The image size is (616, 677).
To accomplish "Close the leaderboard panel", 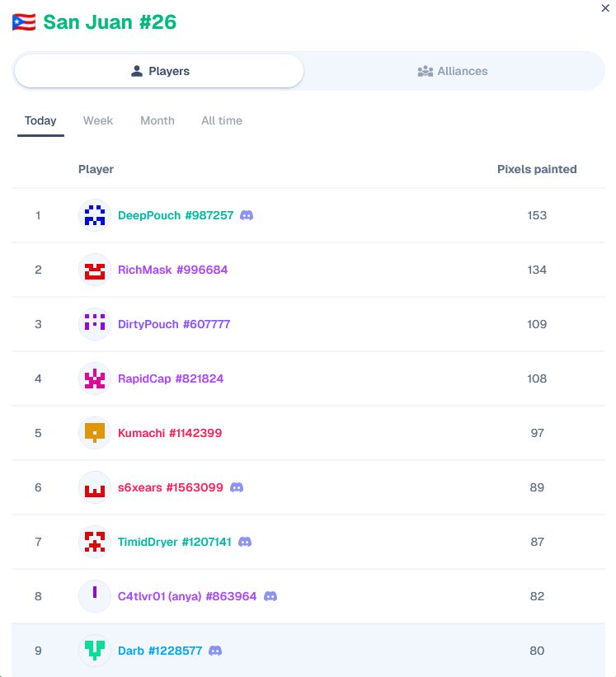I will [x=605, y=8].
